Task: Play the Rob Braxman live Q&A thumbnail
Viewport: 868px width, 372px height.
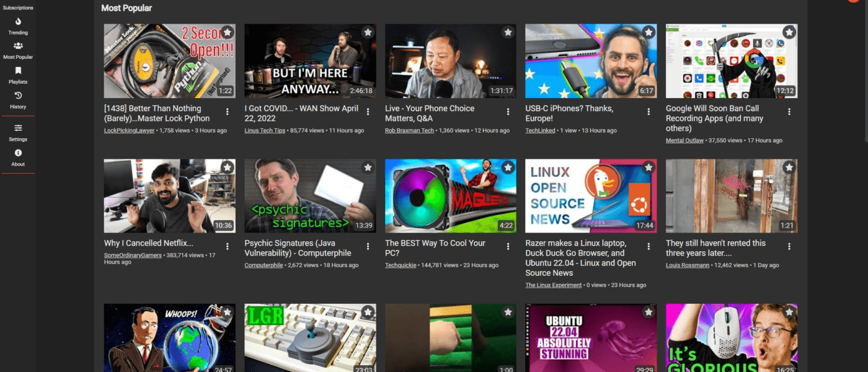Action: [451, 61]
